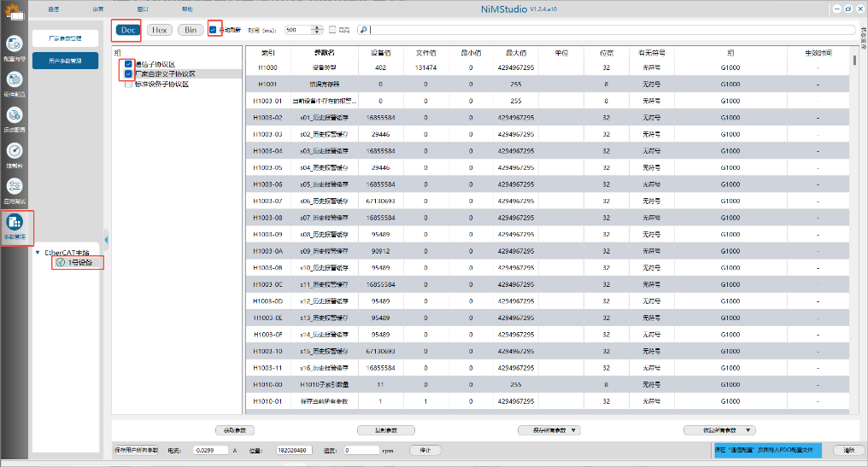Select the H1010-01 row index cell
This screenshot has height=467, width=868.
point(268,401)
